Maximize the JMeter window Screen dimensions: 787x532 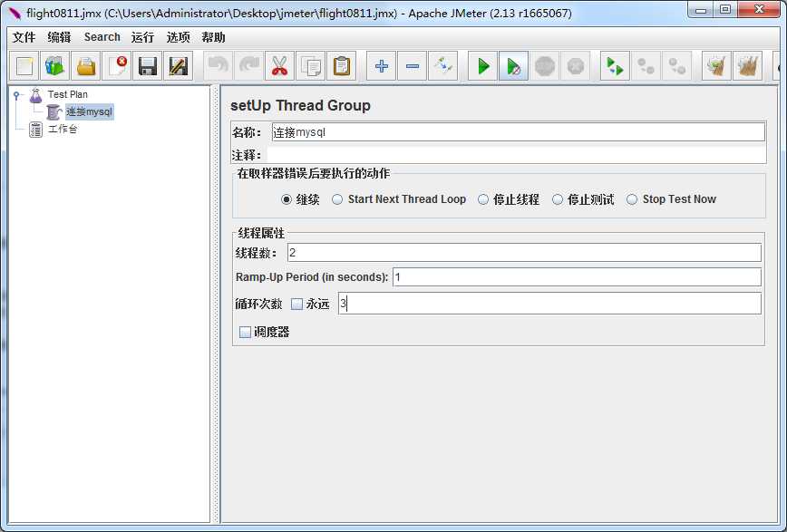[x=725, y=10]
